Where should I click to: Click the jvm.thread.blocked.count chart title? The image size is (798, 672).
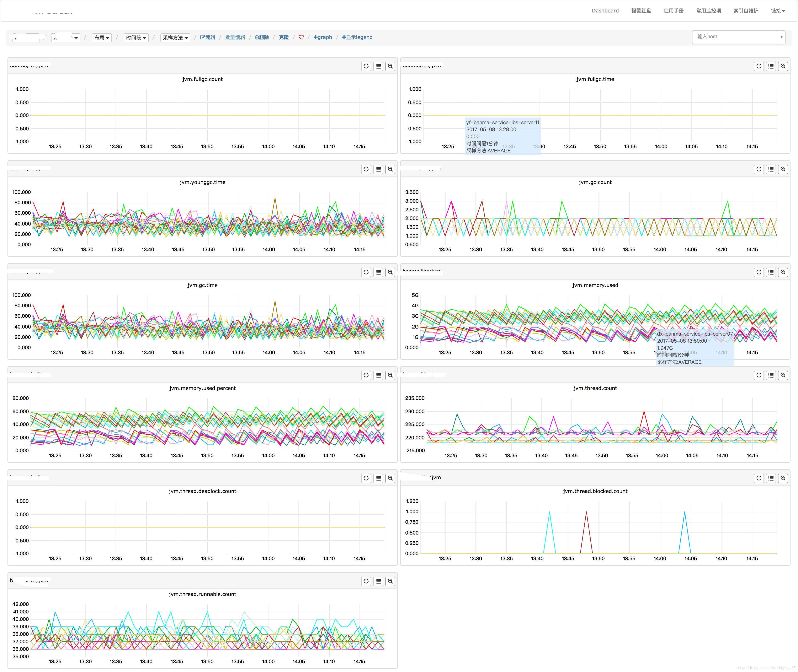pos(595,491)
